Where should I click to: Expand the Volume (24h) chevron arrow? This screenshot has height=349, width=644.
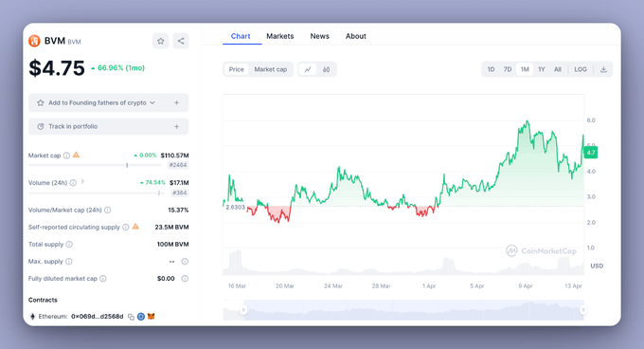click(82, 181)
